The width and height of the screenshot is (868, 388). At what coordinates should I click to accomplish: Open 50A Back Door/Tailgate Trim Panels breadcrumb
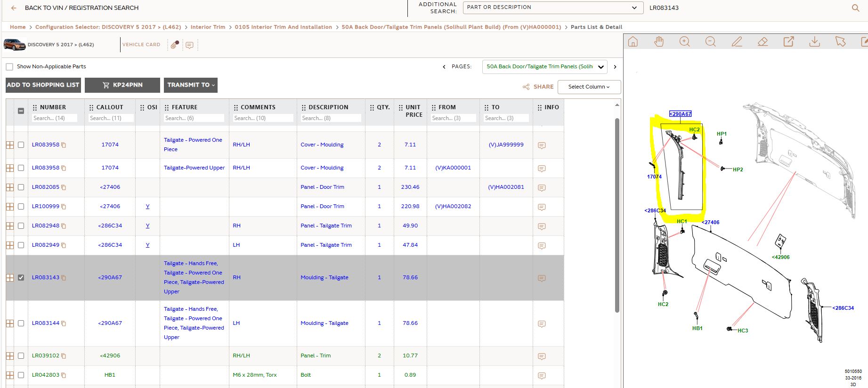tap(451, 27)
